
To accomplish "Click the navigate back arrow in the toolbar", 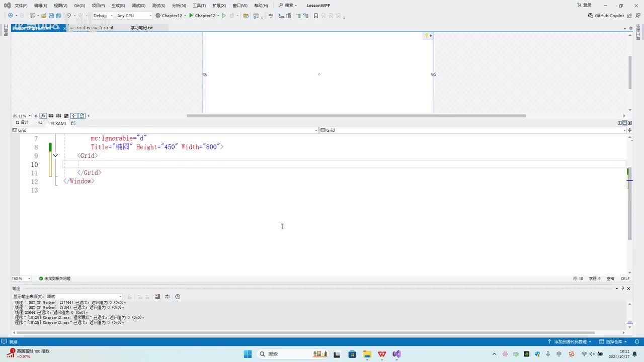I will click(11, 16).
